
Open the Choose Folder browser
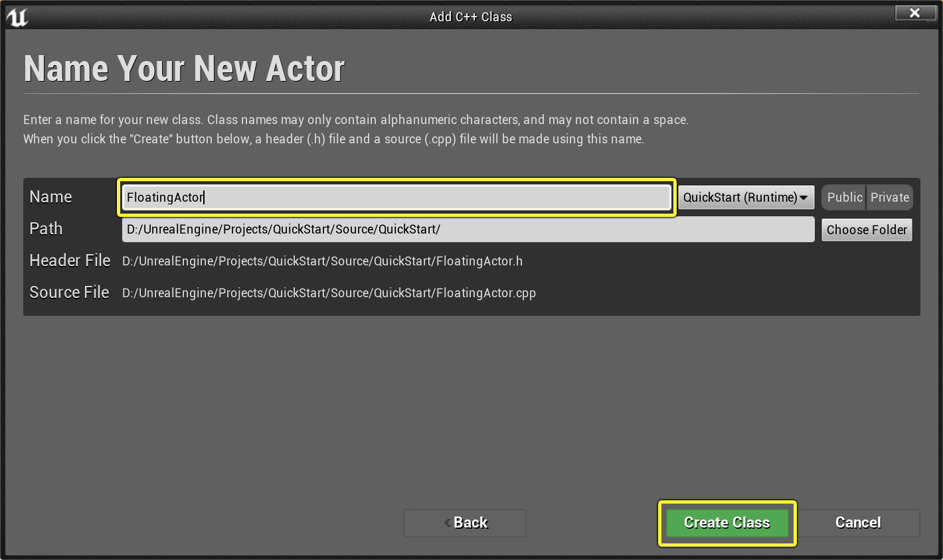click(867, 230)
